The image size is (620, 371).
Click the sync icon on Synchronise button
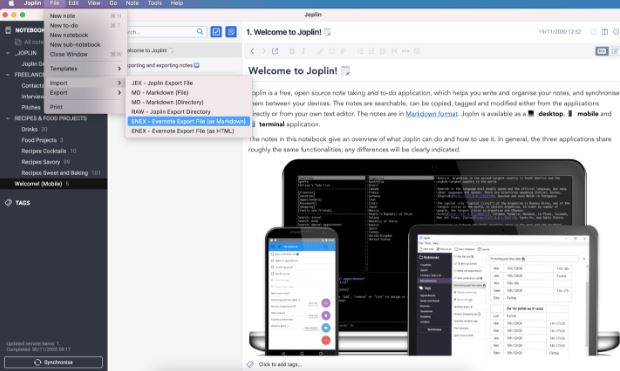(x=38, y=362)
